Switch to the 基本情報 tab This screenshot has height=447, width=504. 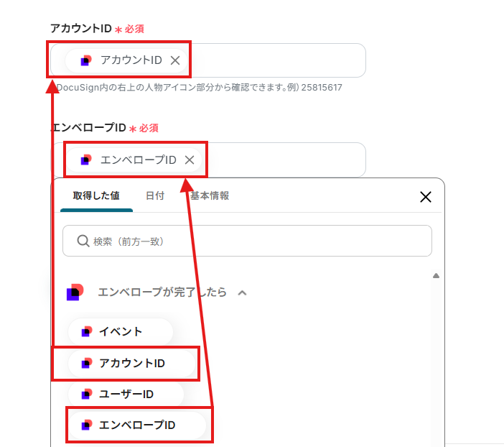(x=210, y=195)
